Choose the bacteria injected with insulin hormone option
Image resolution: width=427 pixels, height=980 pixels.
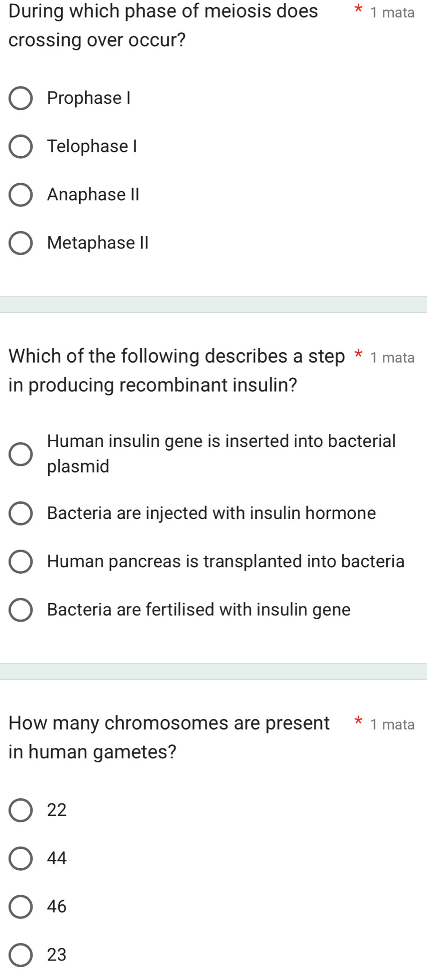pyautogui.click(x=21, y=514)
